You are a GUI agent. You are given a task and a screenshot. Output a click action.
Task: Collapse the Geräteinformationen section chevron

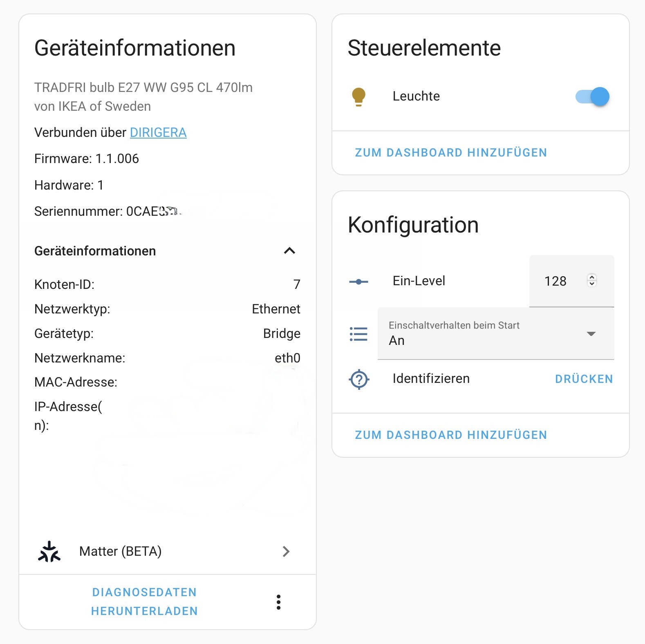pyautogui.click(x=289, y=251)
